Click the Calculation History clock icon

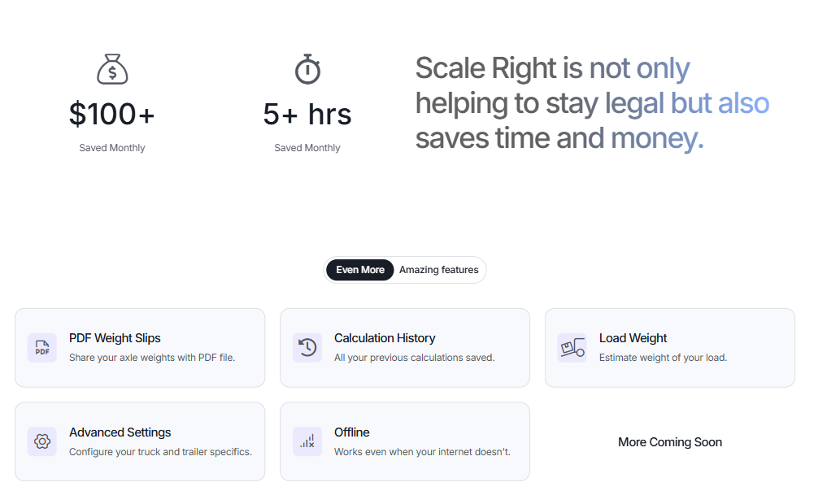click(307, 347)
